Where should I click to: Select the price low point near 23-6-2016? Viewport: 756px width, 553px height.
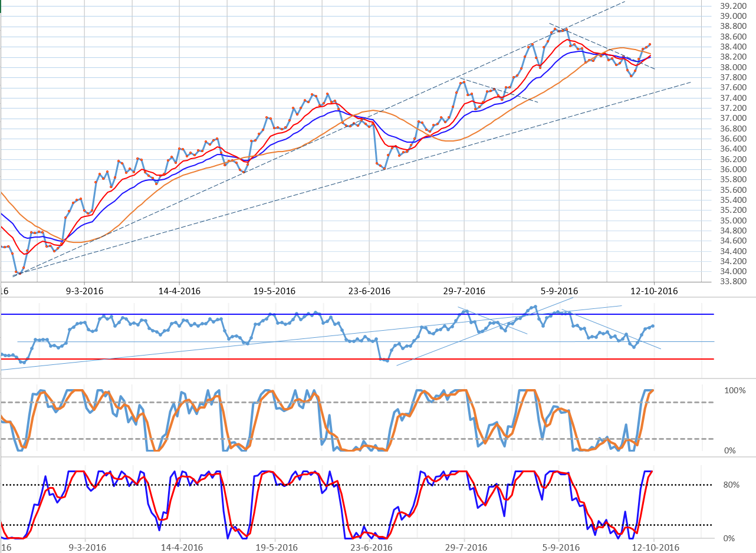[x=384, y=169]
